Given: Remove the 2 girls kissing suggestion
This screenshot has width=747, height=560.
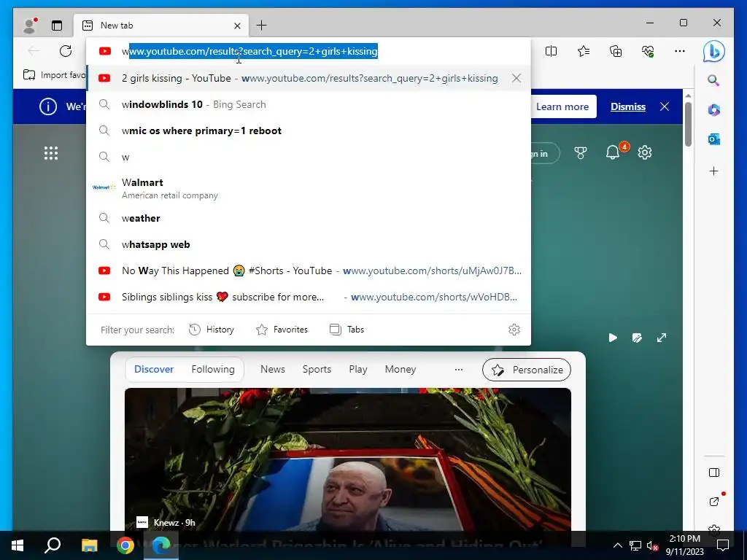Looking at the screenshot, I should point(516,78).
